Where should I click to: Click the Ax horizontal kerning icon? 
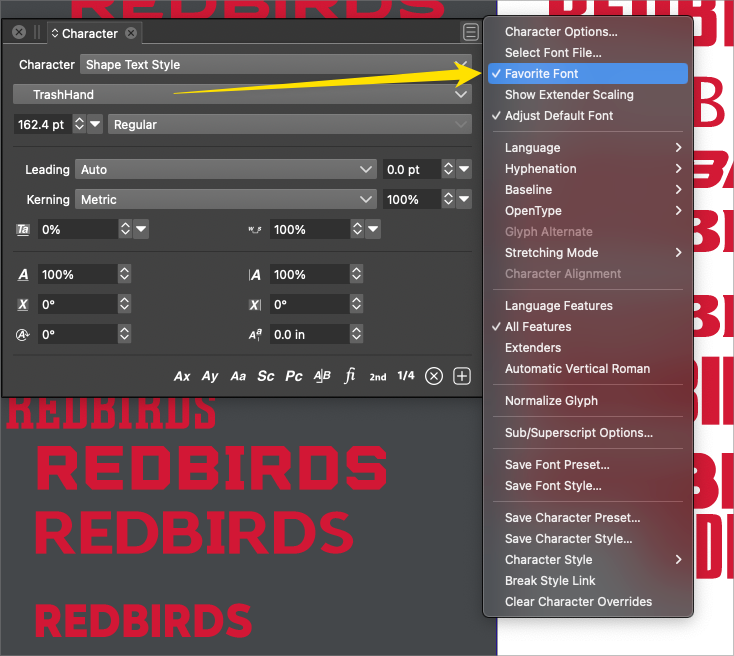[x=182, y=376]
